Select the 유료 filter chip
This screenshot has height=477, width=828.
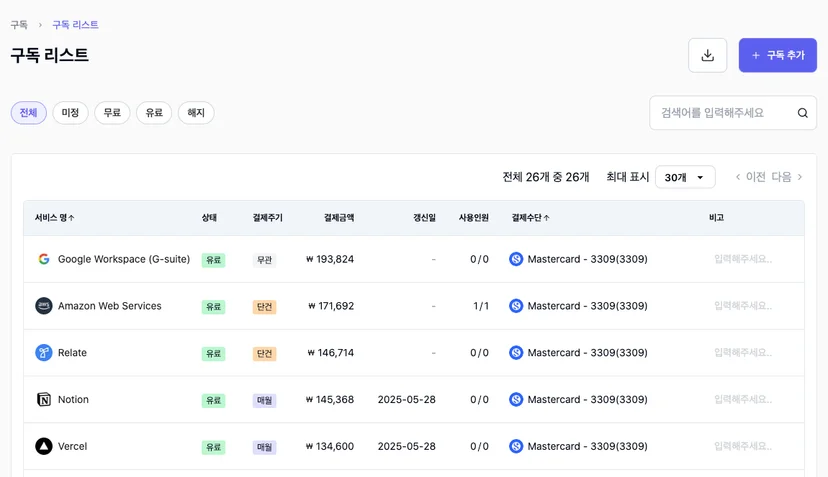pos(154,113)
